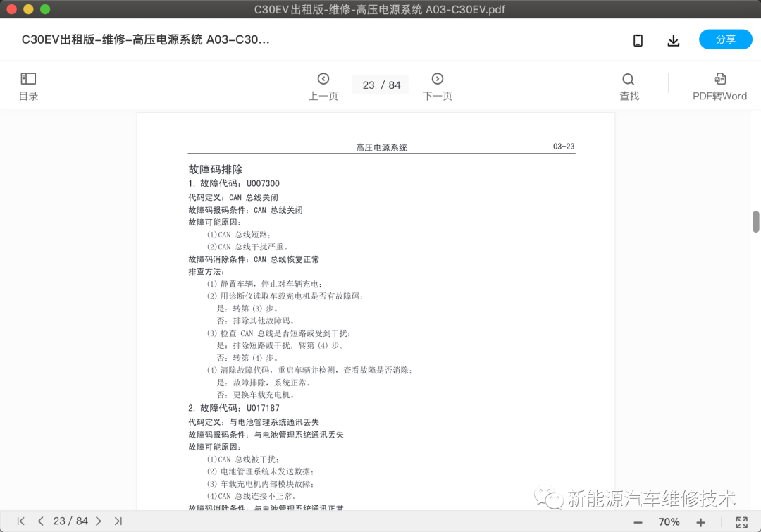761x532 pixels.
Task: Click the mobile phone view icon
Action: point(638,40)
